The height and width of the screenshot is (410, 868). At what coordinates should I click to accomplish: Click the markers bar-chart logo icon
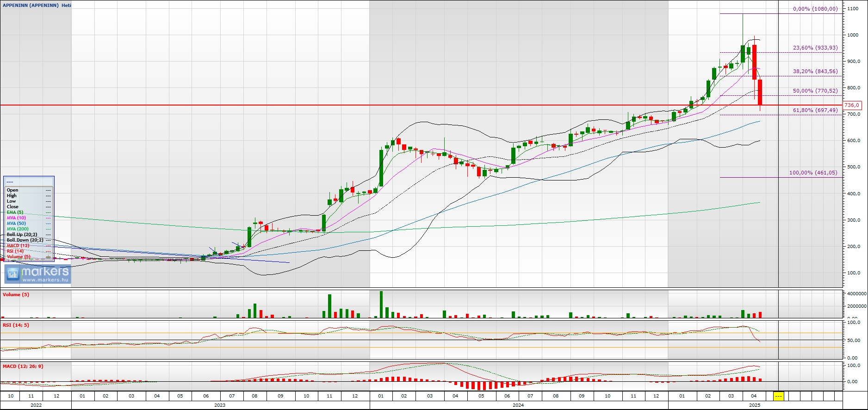[x=12, y=274]
